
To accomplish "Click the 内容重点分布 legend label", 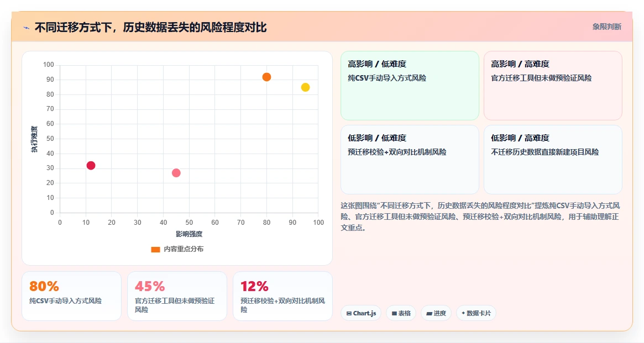I will pyautogui.click(x=184, y=249).
